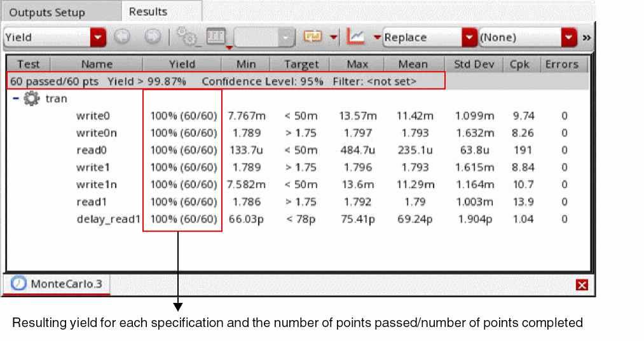This screenshot has width=644, height=341.
Task: Select the read0 row name
Action: click(x=92, y=150)
